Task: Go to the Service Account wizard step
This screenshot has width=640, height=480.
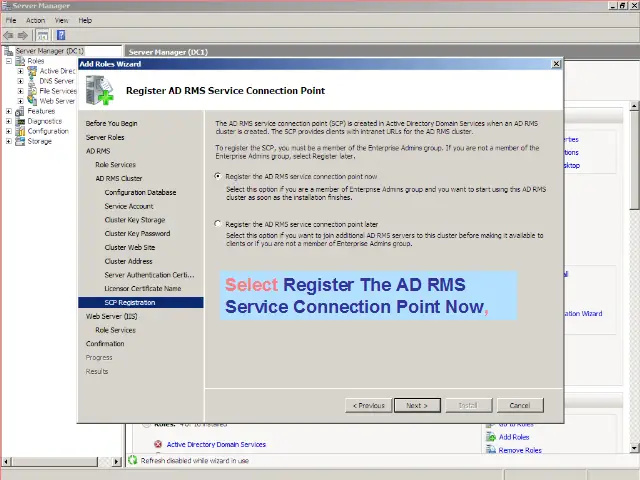Action: (129, 206)
